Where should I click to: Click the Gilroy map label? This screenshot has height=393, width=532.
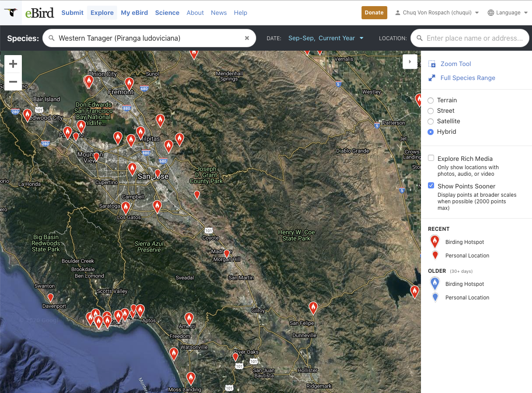[258, 310]
